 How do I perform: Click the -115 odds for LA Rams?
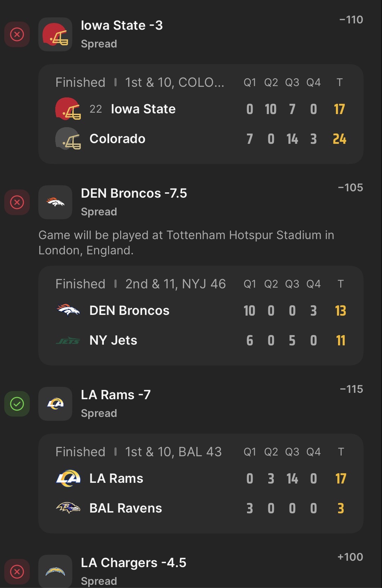tap(351, 389)
